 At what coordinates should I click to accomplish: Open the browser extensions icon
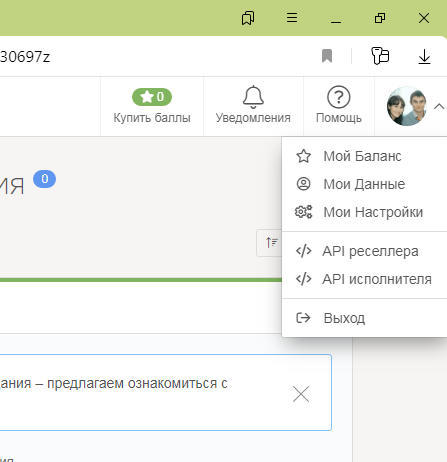pos(380,56)
